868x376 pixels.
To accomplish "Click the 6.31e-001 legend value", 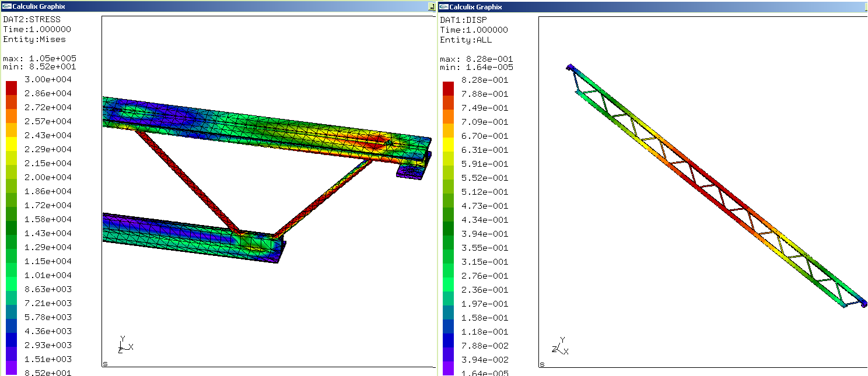I will (x=484, y=150).
